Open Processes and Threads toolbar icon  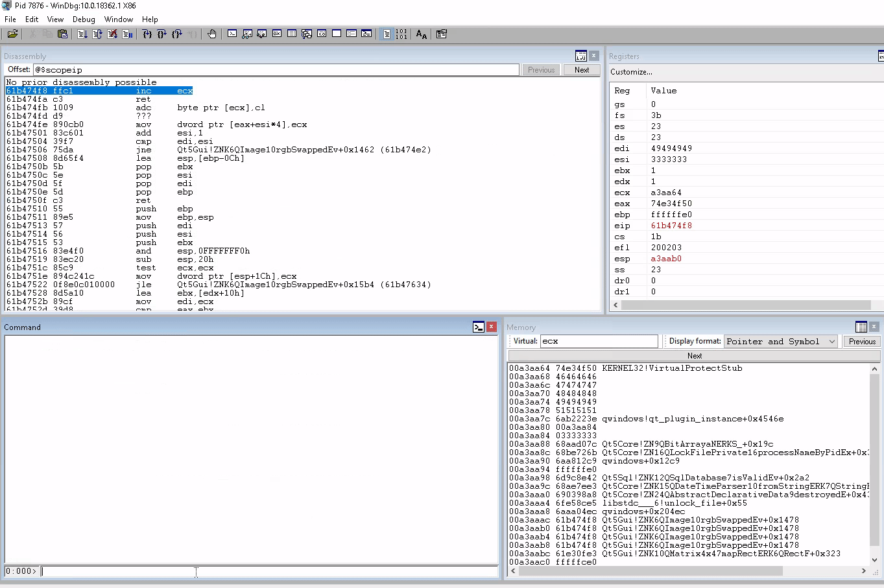point(352,34)
